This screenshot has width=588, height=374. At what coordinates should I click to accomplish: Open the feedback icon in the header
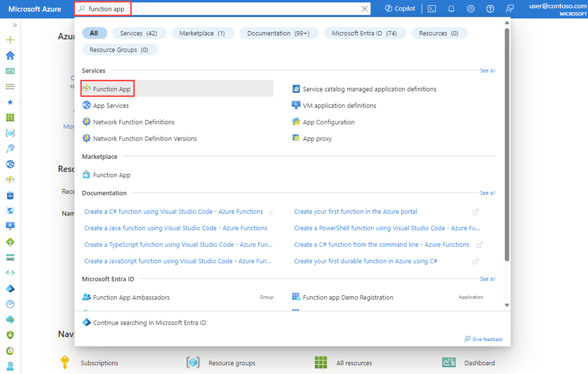click(x=510, y=9)
